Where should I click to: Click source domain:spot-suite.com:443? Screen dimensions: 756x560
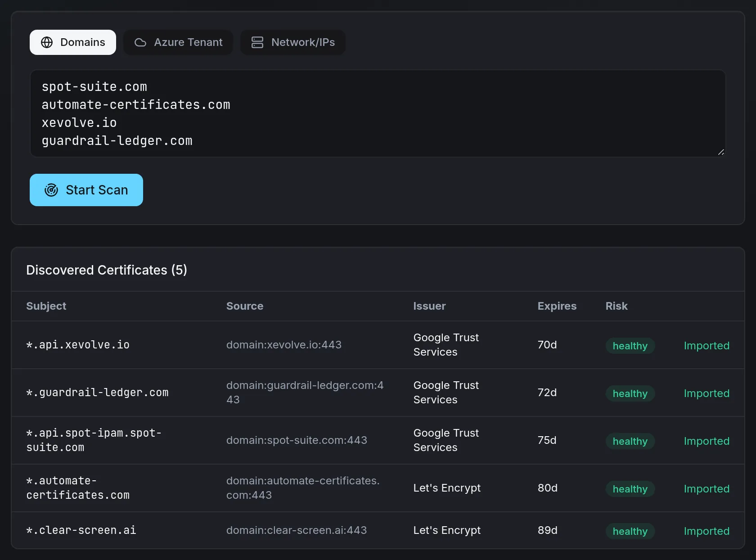point(297,440)
